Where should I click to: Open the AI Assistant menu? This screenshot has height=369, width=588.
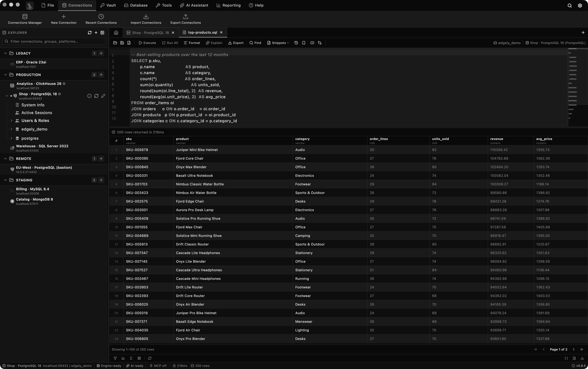tap(194, 5)
